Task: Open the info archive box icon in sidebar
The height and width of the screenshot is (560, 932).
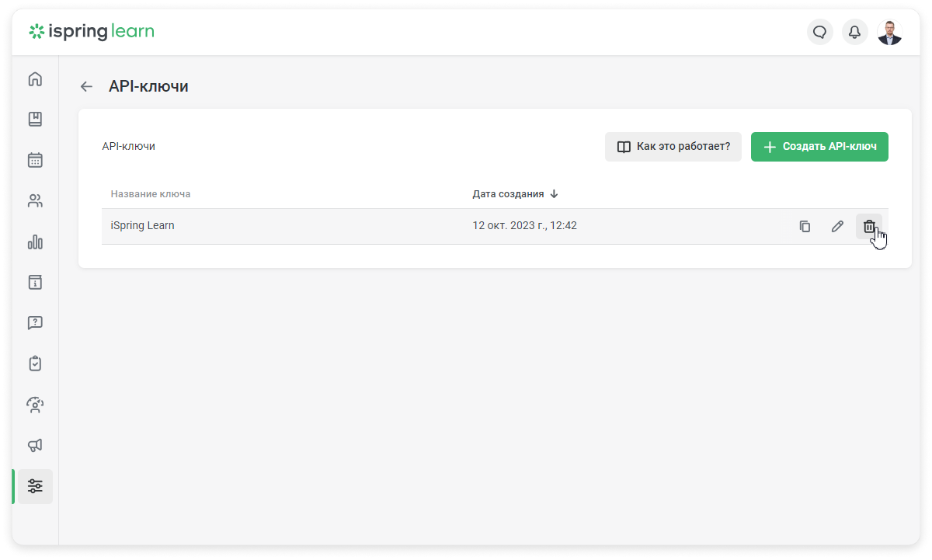Action: tap(35, 282)
